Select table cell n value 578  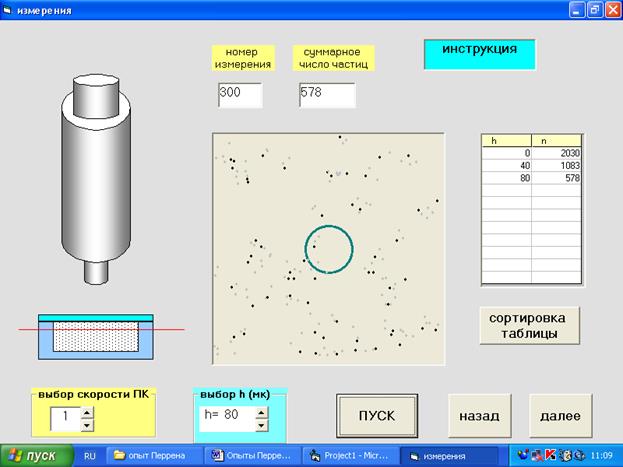click(x=556, y=178)
